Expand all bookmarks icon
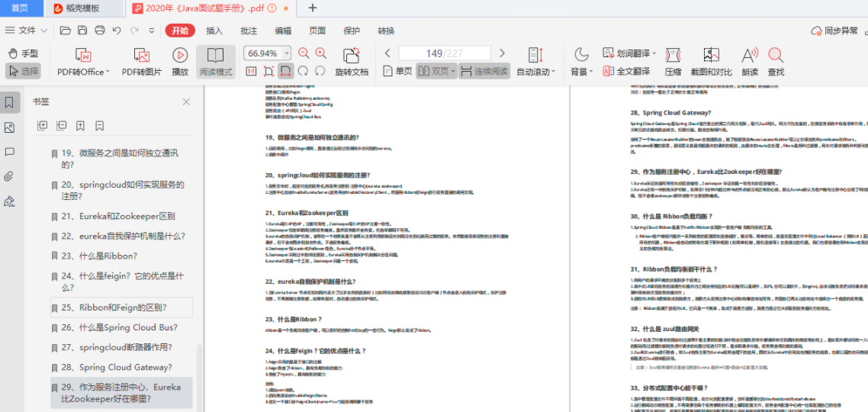 42,126
